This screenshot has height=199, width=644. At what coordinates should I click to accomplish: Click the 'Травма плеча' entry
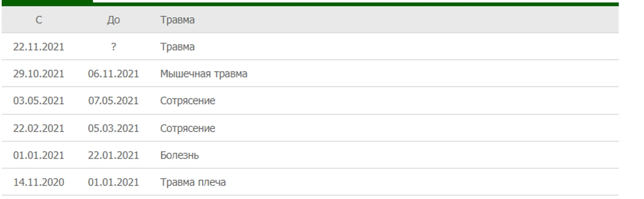193,182
